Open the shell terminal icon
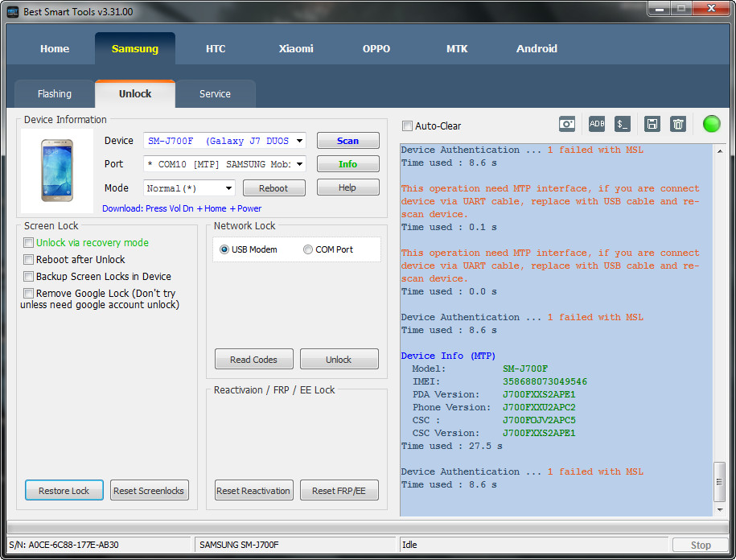736x560 pixels. click(x=623, y=124)
